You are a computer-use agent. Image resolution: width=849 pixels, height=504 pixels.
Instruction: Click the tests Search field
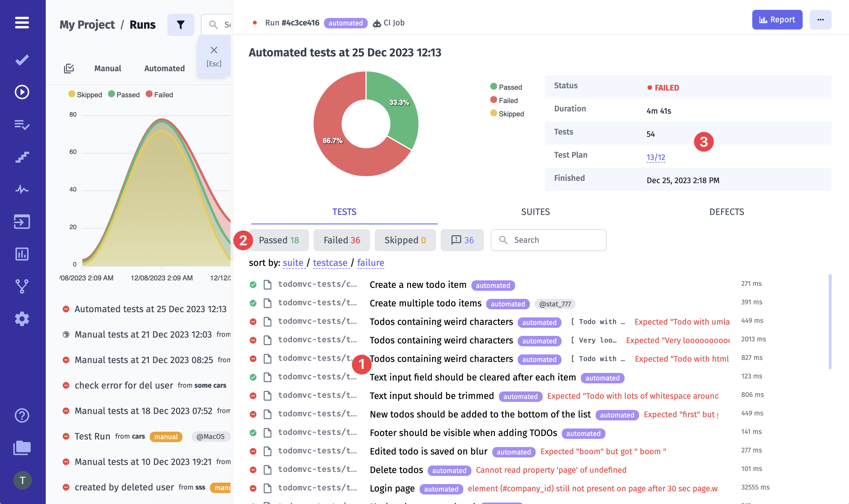pyautogui.click(x=548, y=240)
